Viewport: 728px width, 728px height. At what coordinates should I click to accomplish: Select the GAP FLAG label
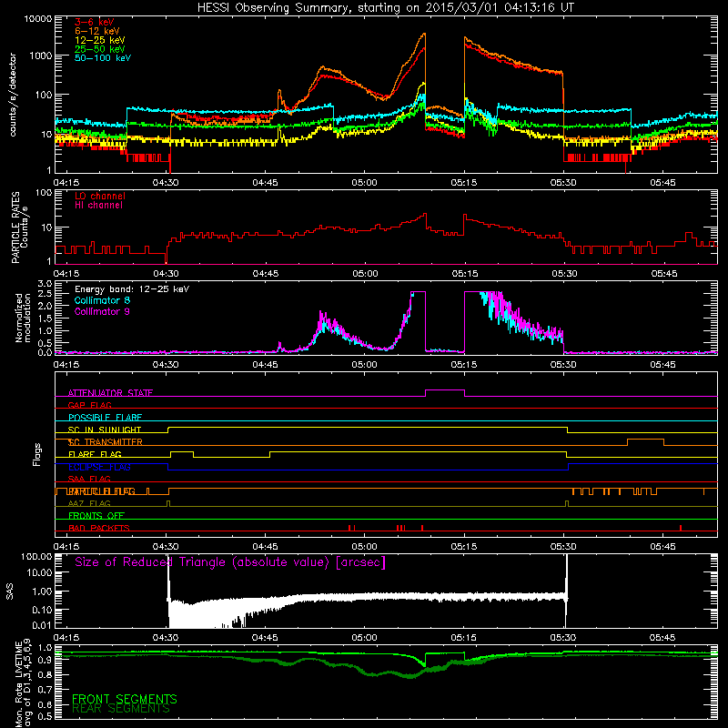89,405
